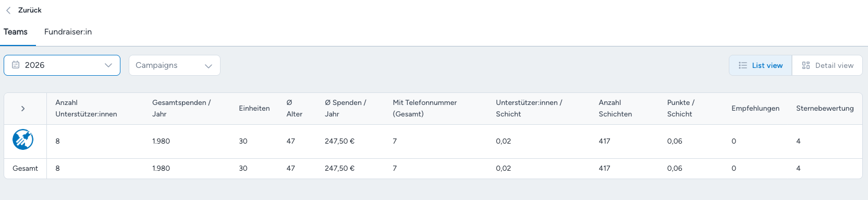This screenshot has width=868, height=200.
Task: Click the Empfehlungen column header
Action: pos(755,109)
